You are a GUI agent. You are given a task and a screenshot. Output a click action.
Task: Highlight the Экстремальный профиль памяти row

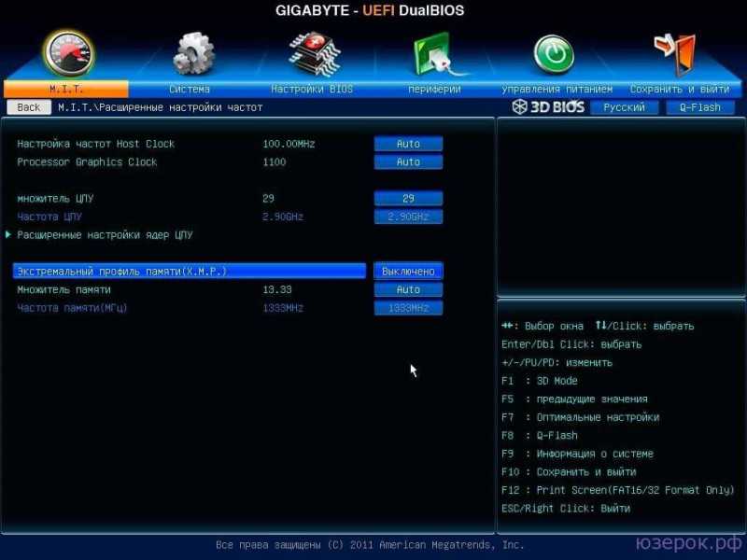[x=190, y=272]
